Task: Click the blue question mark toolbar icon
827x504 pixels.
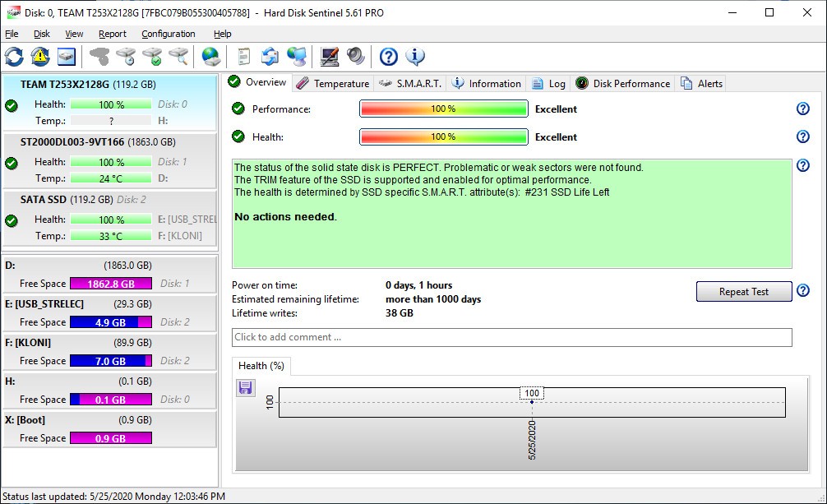Action: (389, 57)
